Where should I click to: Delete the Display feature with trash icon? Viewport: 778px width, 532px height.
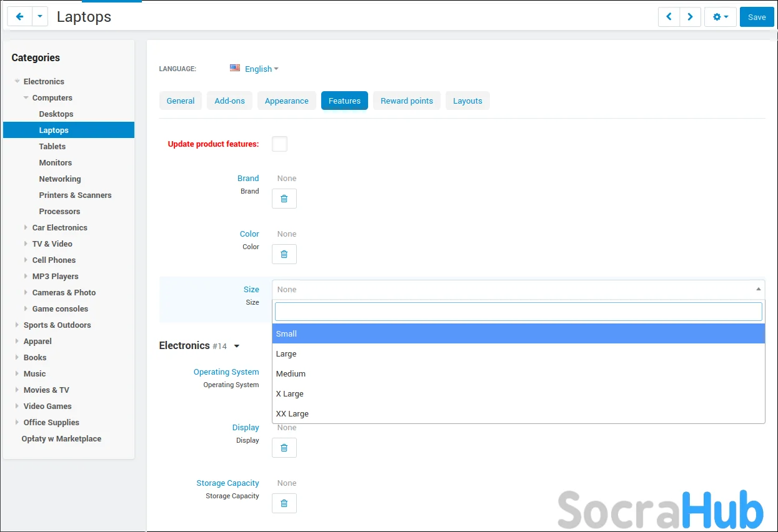pos(284,448)
